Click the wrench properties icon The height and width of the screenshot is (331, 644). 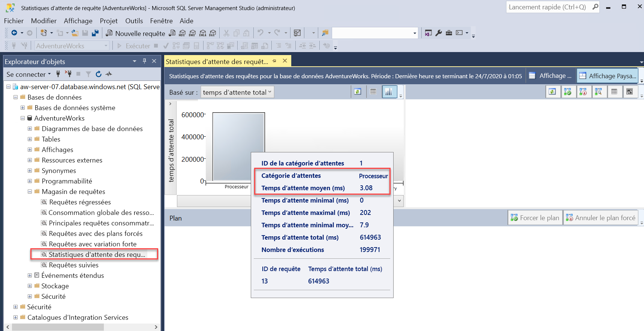click(x=439, y=33)
